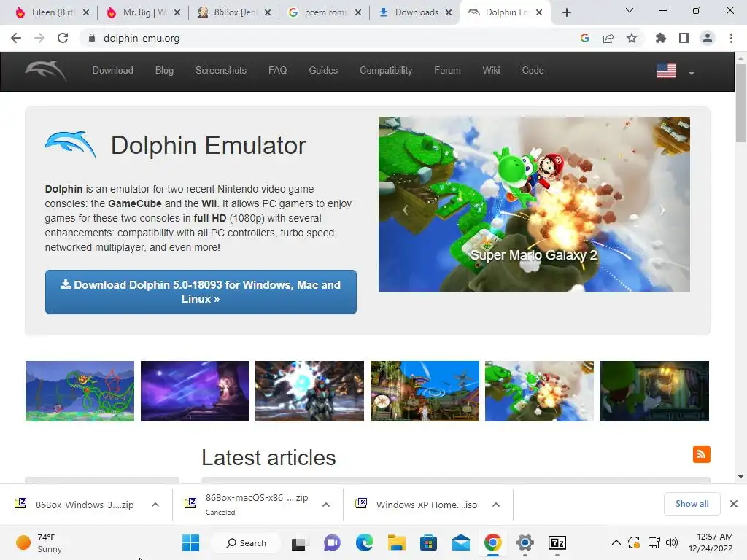This screenshot has height=560, width=747.
Task: Expand options for Windows XP Home iso
Action: (496, 505)
